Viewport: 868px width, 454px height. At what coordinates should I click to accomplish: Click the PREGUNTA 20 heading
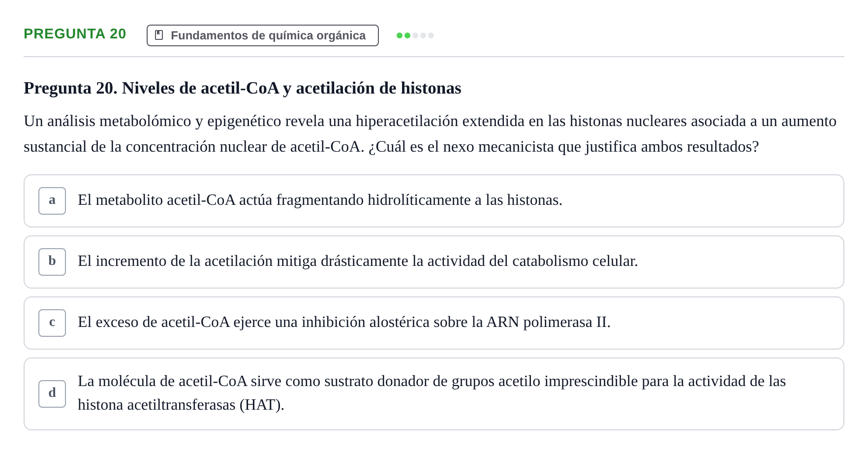(75, 34)
